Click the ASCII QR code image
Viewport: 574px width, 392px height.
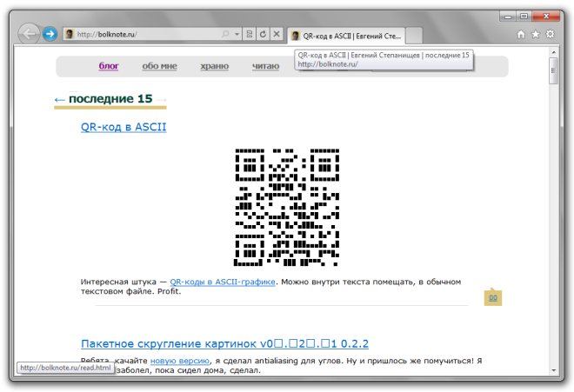[287, 207]
